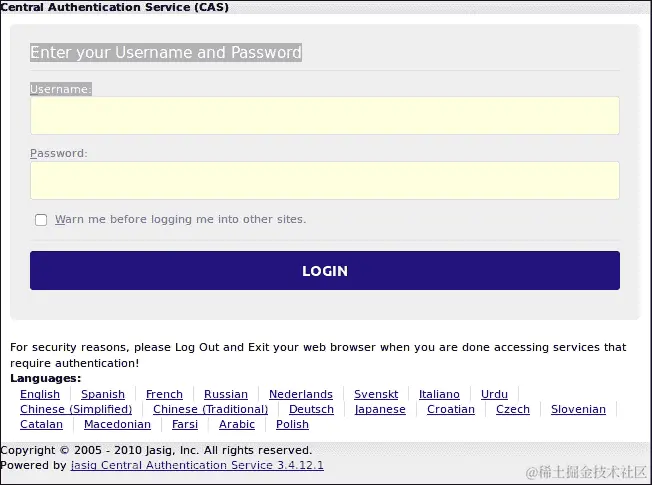
Task: Choose Czech language link
Action: pyautogui.click(x=513, y=409)
